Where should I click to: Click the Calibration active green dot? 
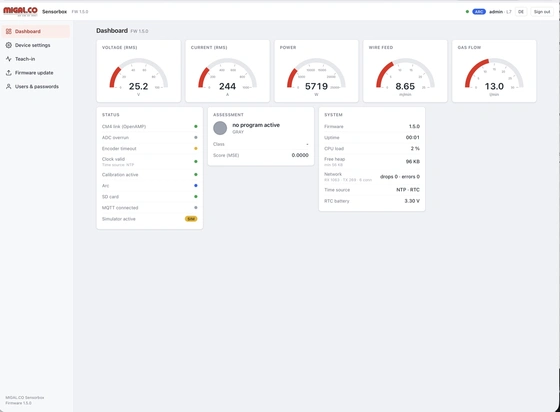[x=196, y=175]
